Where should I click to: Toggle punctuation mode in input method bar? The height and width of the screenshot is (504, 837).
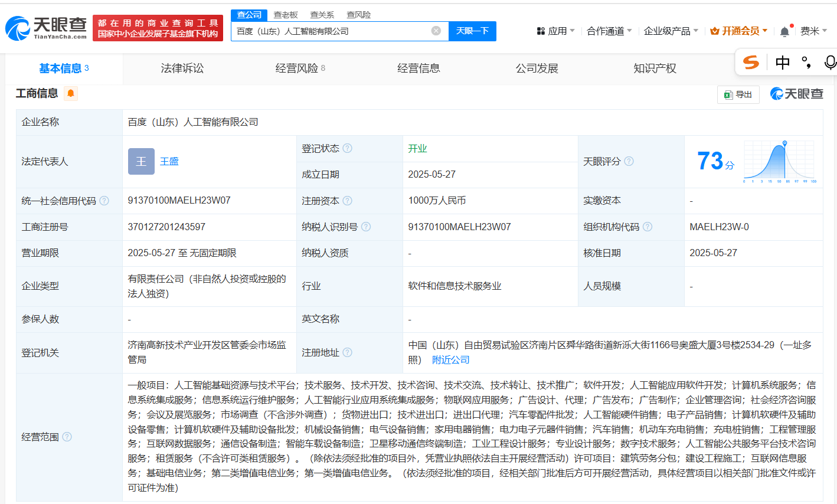(806, 62)
